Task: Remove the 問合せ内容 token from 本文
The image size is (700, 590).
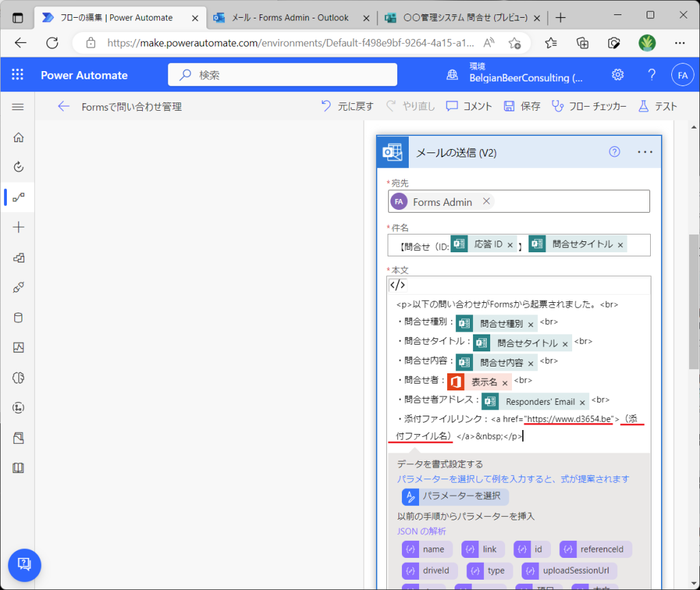Action: [x=530, y=364]
